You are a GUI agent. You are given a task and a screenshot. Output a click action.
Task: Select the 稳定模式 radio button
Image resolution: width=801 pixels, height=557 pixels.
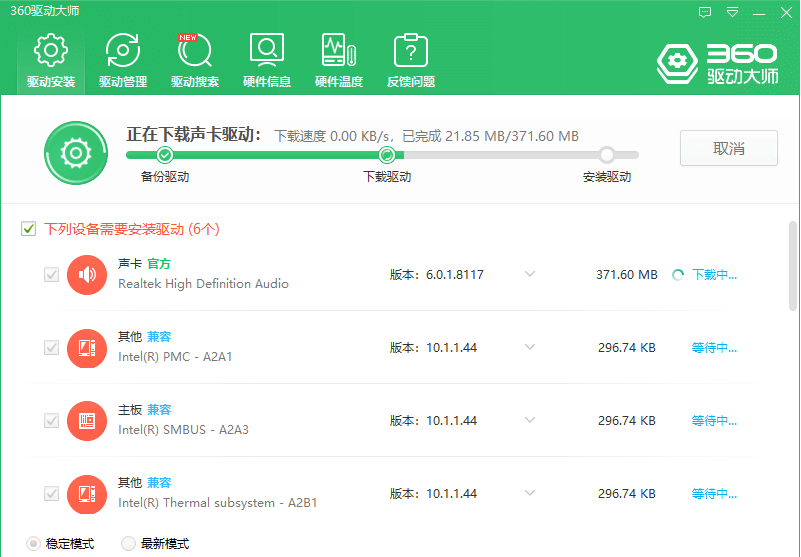[33, 543]
